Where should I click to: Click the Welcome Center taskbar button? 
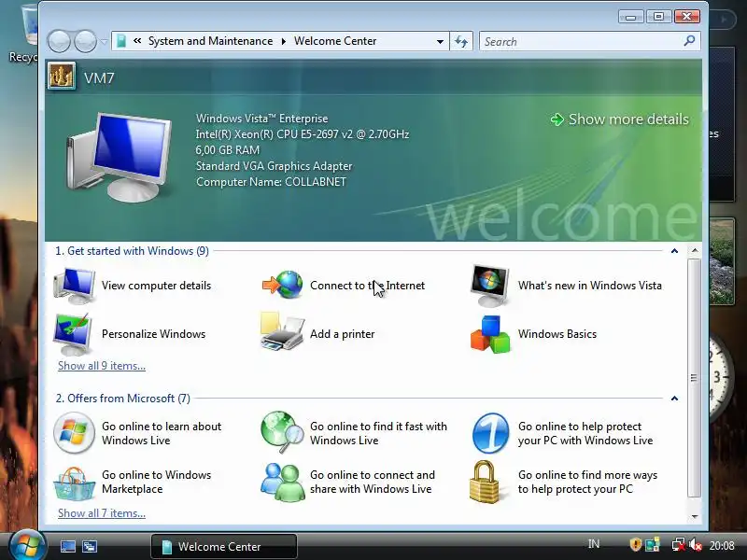[x=224, y=546]
